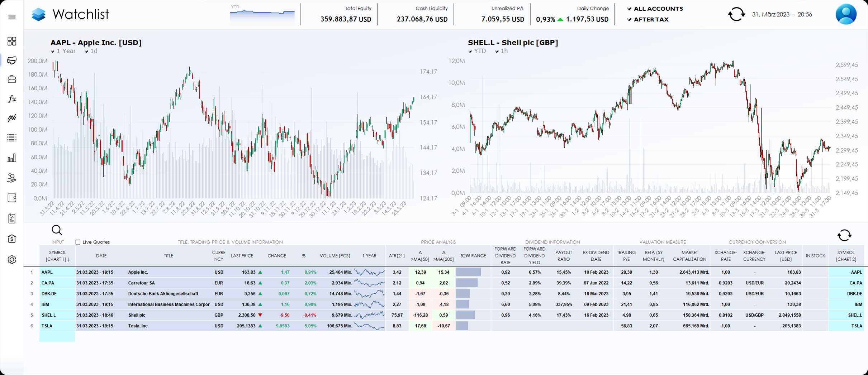
Task: Open the list view icon in sidebar
Action: pos(12,138)
